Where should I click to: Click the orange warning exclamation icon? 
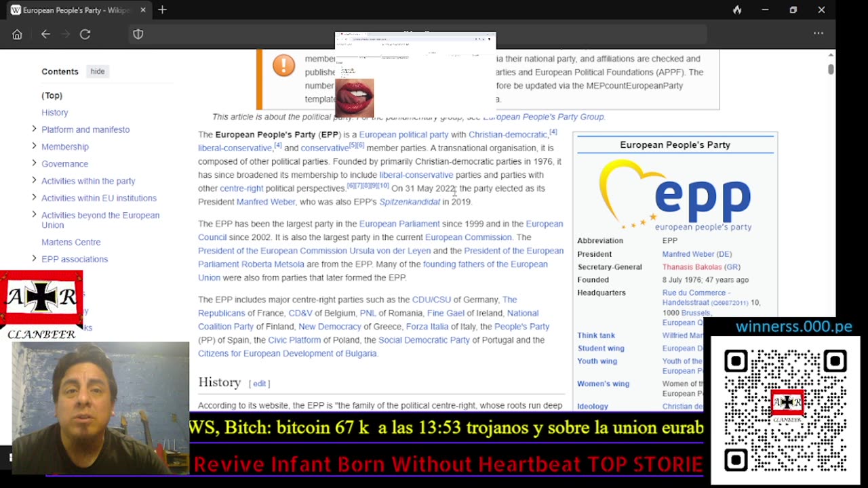click(283, 65)
